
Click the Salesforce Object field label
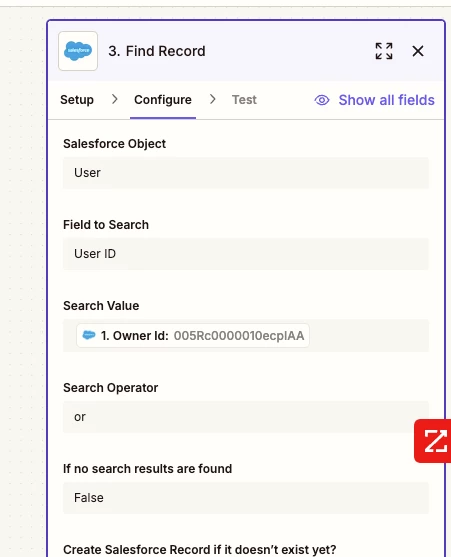point(114,144)
